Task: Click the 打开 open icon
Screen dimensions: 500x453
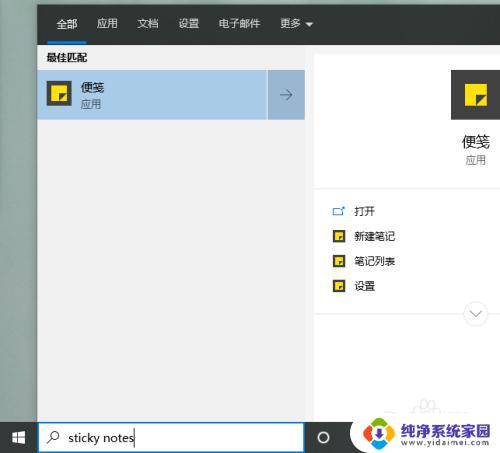Action: pyautogui.click(x=339, y=211)
